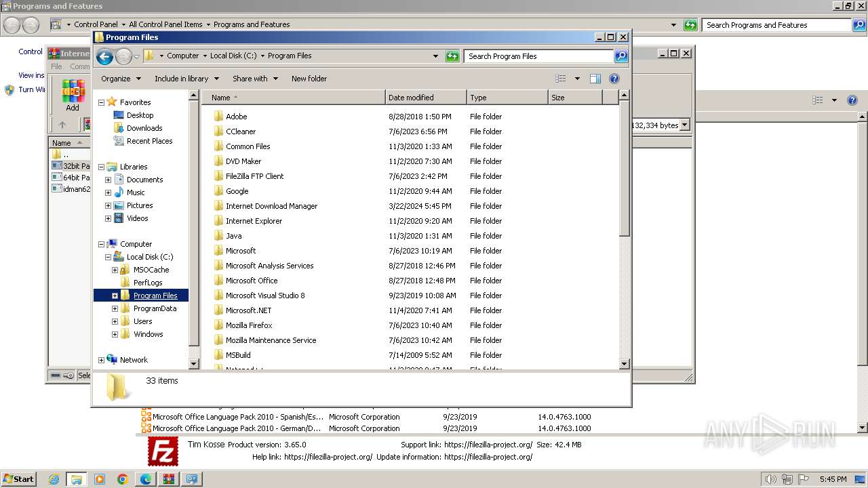868x488 pixels.
Task: Open Internet Explorer from the taskbar
Action: (x=54, y=479)
